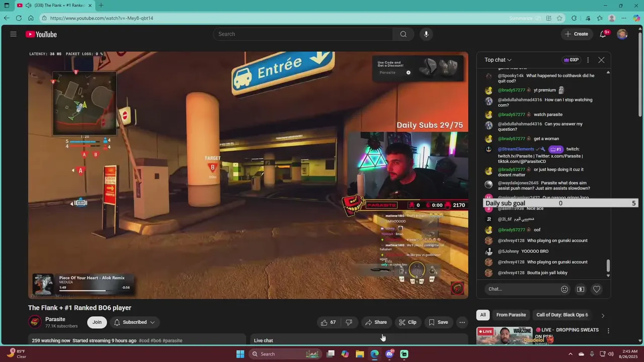Open the Parasite channel name link
Viewport: 644px width, 362px height.
[55, 319]
